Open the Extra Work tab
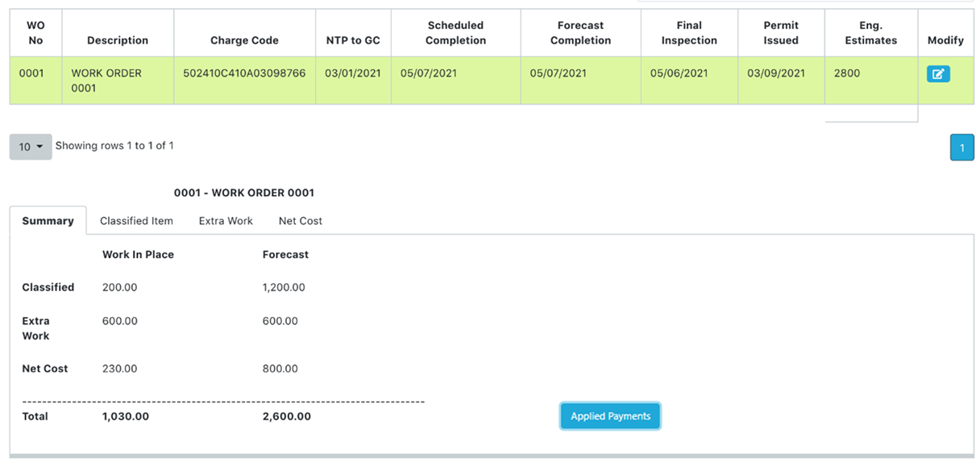Viewport: 980px width, 462px height. (x=226, y=221)
